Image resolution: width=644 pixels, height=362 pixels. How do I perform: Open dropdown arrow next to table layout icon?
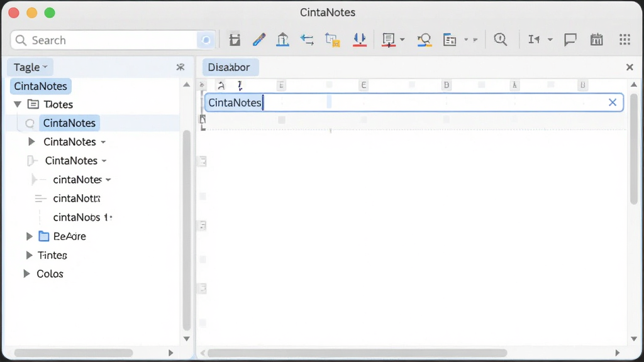click(466, 40)
